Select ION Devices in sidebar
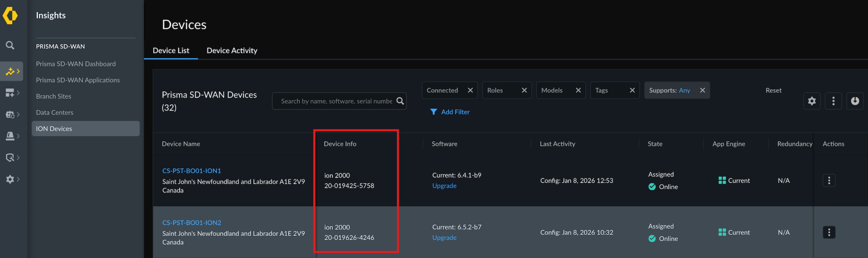The image size is (868, 258). pyautogui.click(x=86, y=128)
